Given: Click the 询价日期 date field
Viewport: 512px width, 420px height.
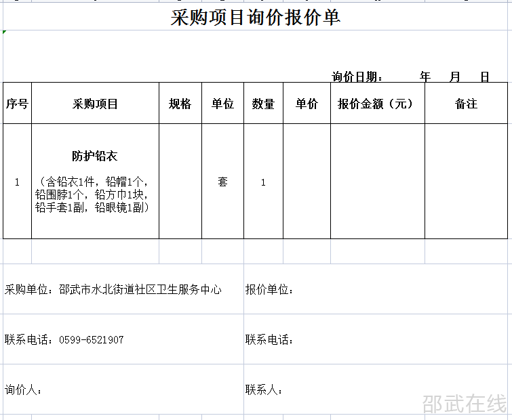Looking at the screenshot, I should (x=410, y=77).
